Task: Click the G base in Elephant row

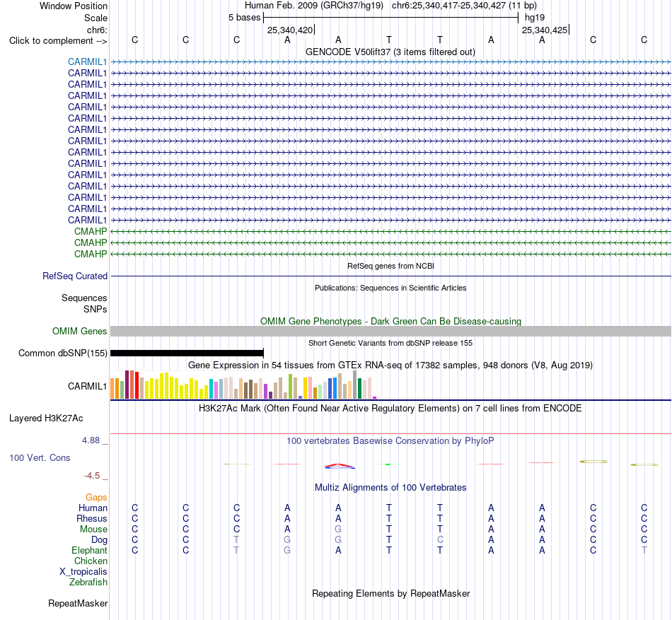Action: [x=287, y=550]
